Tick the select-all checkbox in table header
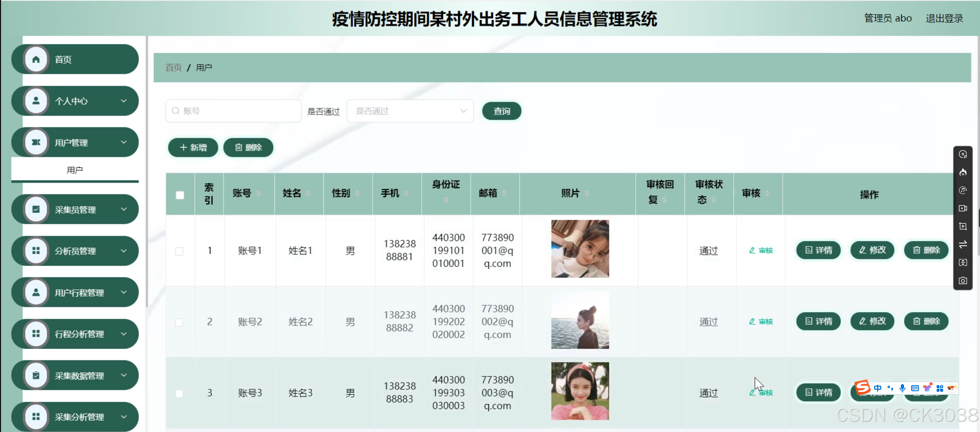The width and height of the screenshot is (980, 432). (x=180, y=195)
